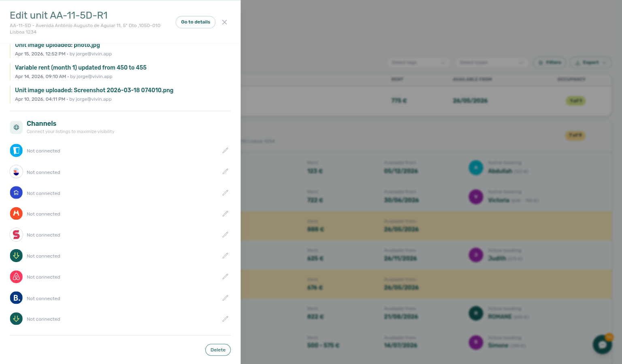The height and width of the screenshot is (364, 622).
Task: Click the Abdullah active booking name
Action: [x=500, y=171]
